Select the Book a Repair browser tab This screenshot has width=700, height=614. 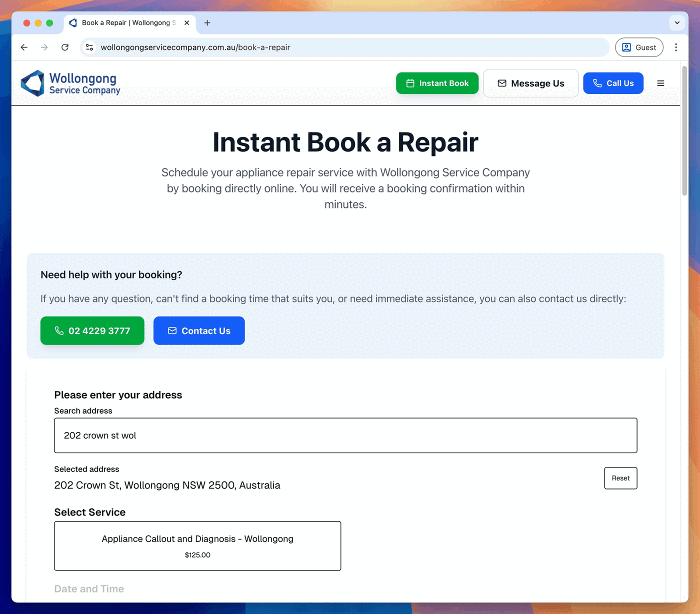point(129,23)
